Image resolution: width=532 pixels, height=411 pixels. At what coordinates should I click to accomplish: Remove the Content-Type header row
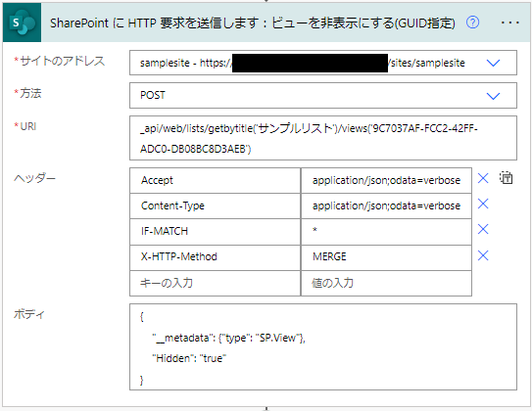coord(483,204)
